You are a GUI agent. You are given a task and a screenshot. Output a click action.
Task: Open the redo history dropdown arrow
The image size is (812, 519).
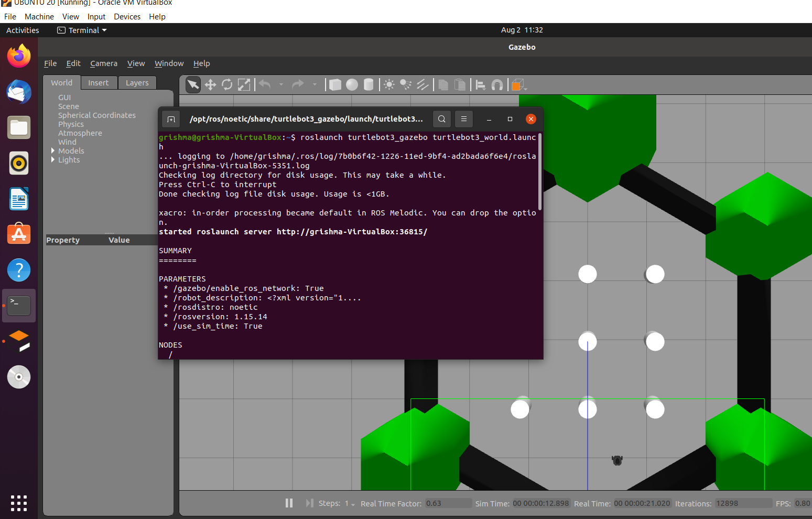[x=315, y=84]
